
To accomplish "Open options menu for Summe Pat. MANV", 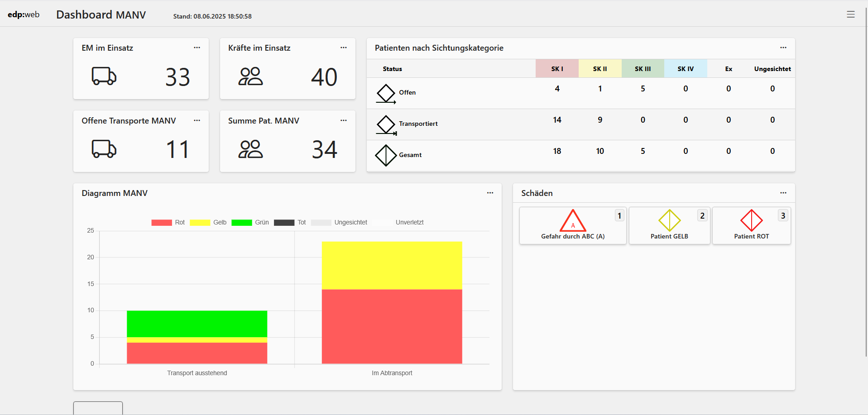I will (x=343, y=120).
